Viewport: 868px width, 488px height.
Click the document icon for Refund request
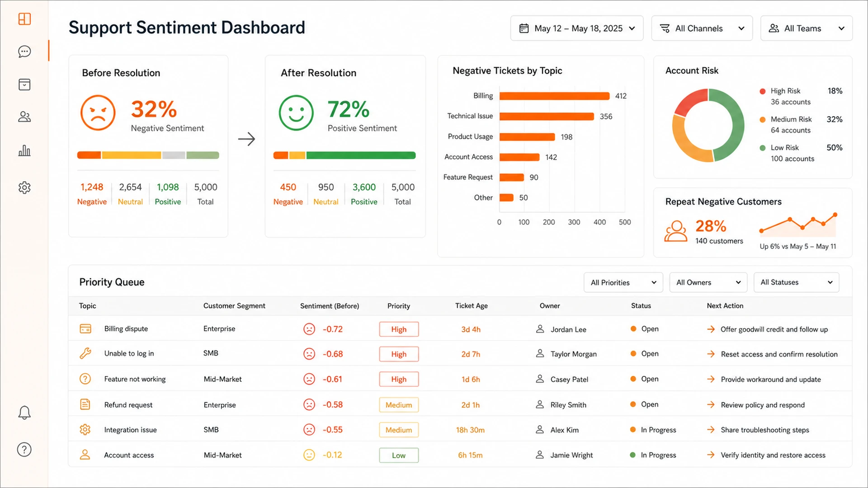coord(85,404)
